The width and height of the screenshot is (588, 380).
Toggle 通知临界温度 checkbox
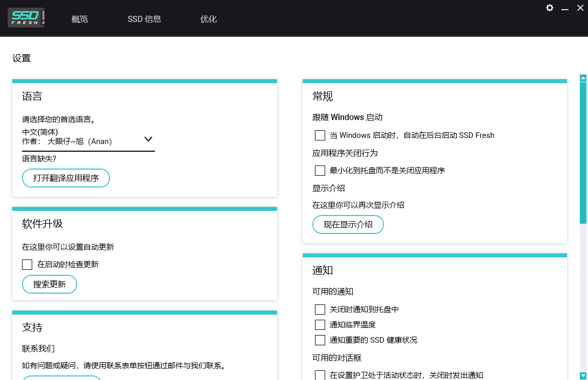pos(320,325)
